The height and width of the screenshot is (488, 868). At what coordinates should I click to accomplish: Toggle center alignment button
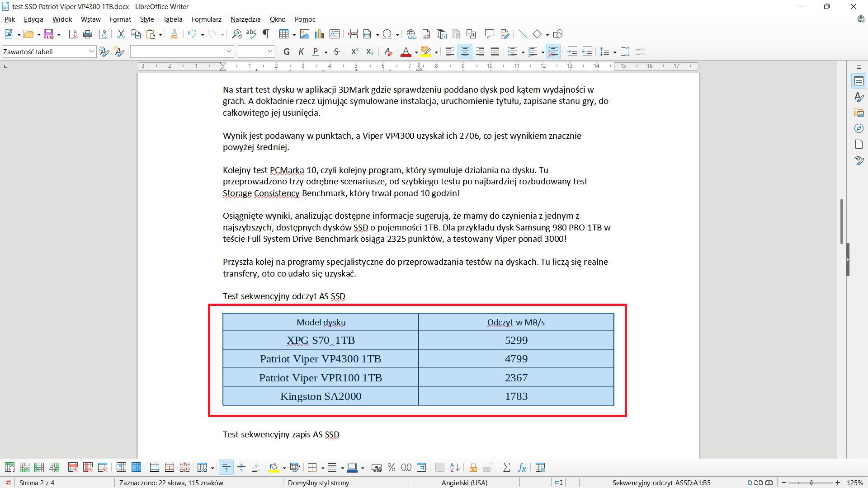point(465,52)
